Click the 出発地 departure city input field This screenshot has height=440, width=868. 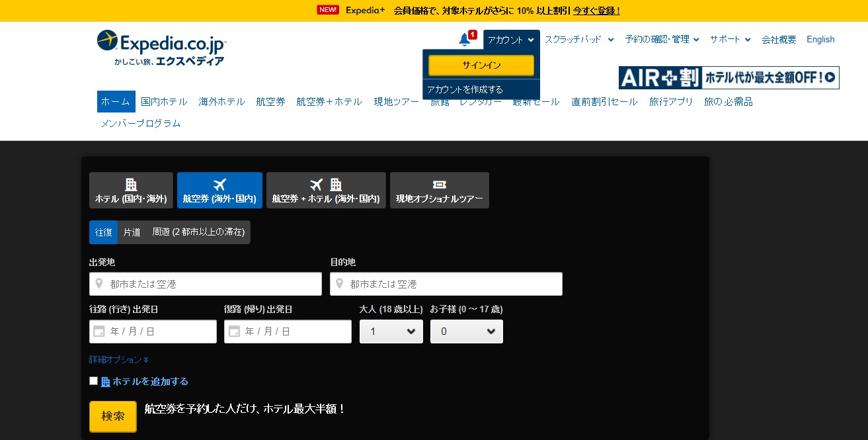(206, 284)
